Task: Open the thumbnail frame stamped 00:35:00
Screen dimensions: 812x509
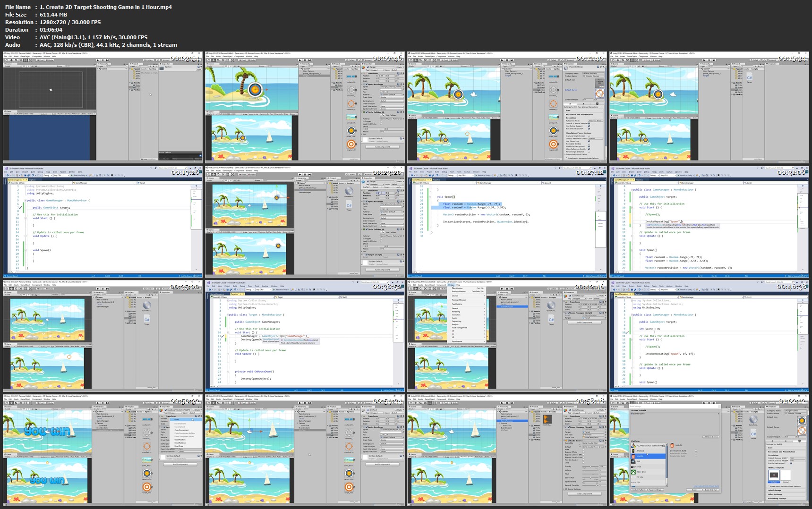Action: pyautogui.click(x=103, y=336)
